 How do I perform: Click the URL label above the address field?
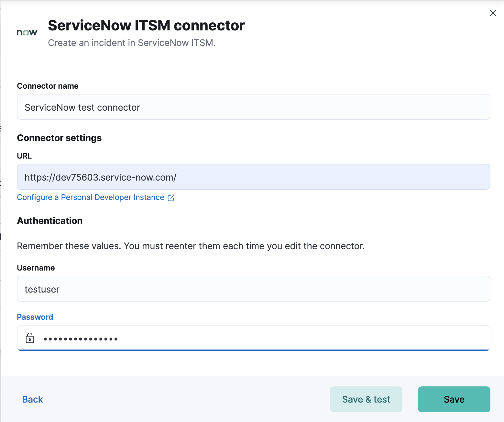(24, 156)
